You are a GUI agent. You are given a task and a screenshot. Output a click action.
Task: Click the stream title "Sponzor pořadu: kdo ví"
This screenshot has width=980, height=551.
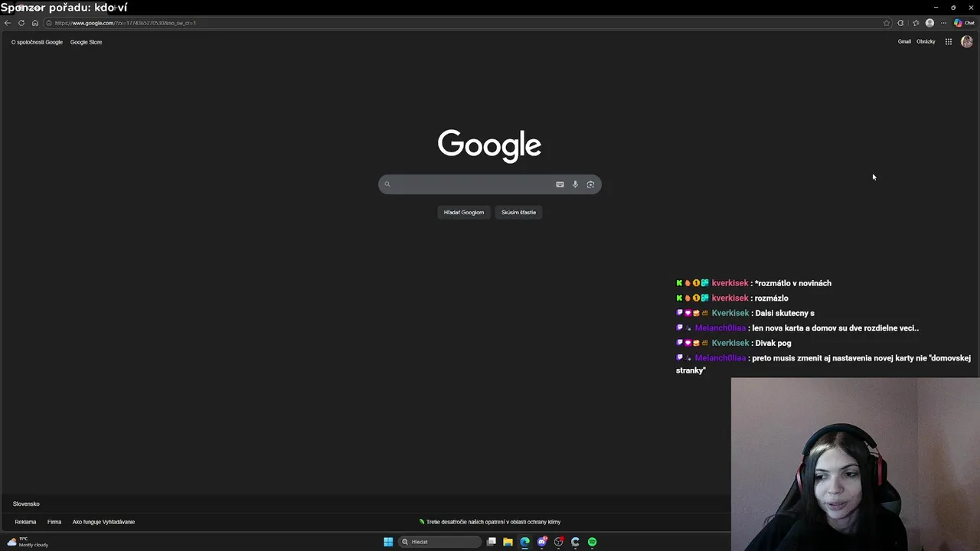(64, 8)
